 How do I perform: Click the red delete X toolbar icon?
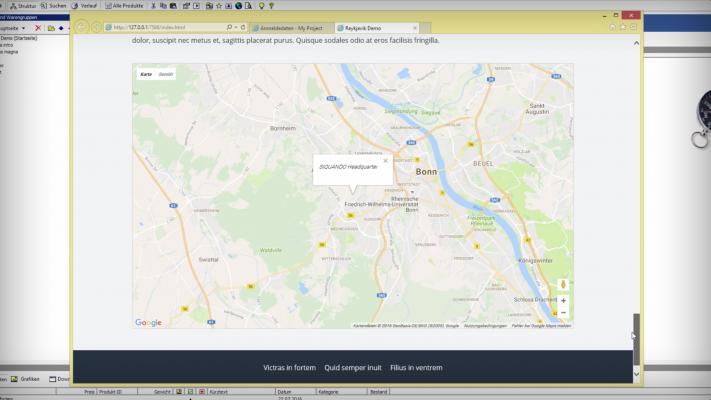pyautogui.click(x=38, y=28)
